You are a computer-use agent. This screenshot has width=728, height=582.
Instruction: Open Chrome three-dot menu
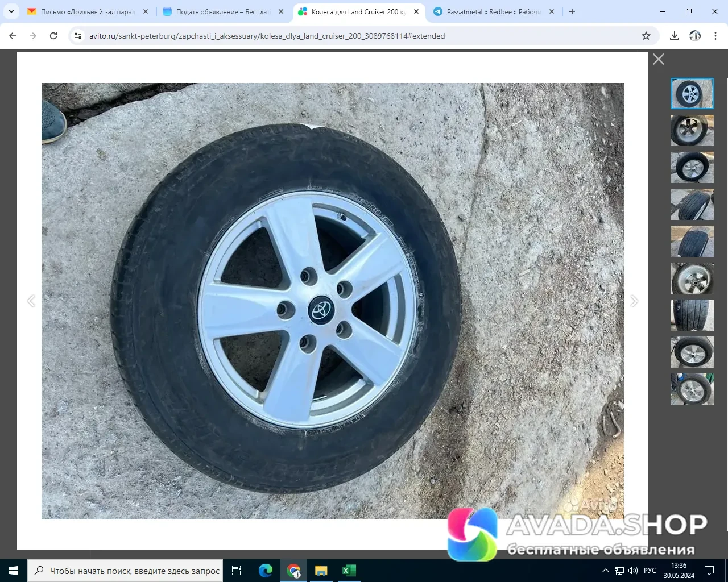point(715,36)
